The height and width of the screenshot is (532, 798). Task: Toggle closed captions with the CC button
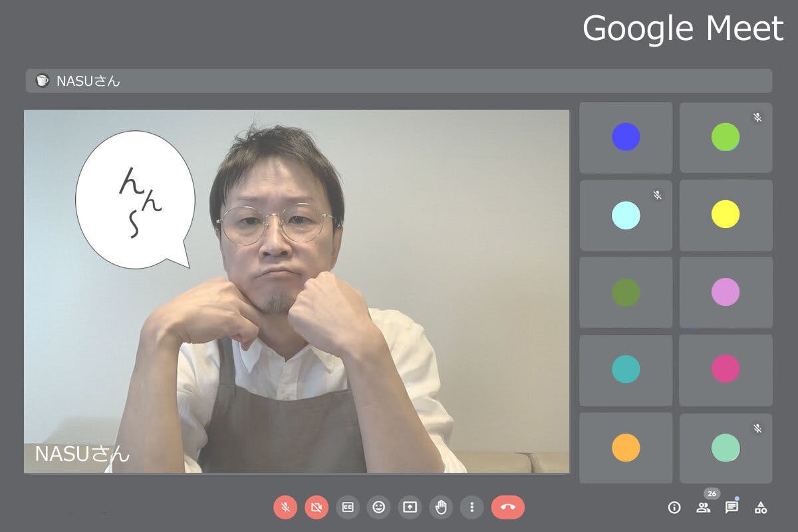click(348, 507)
